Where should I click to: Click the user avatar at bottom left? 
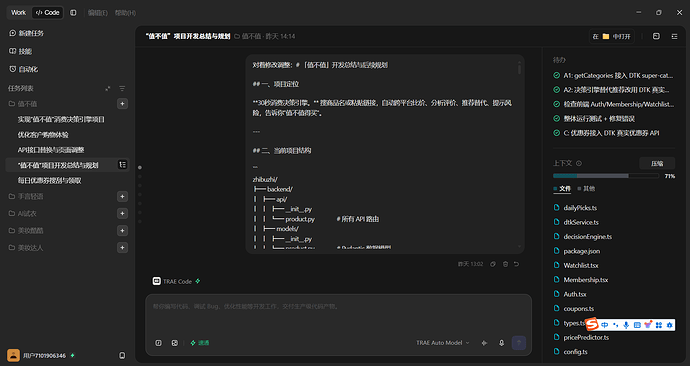(13, 355)
